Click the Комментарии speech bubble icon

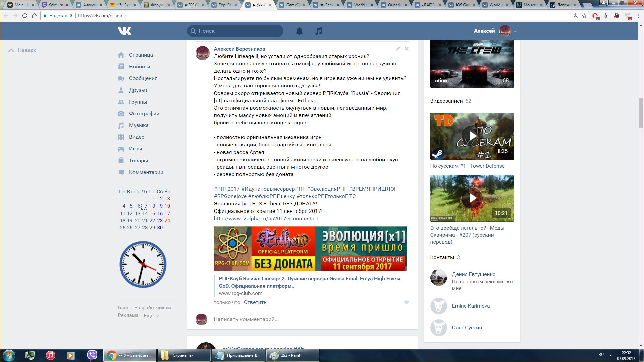point(121,172)
